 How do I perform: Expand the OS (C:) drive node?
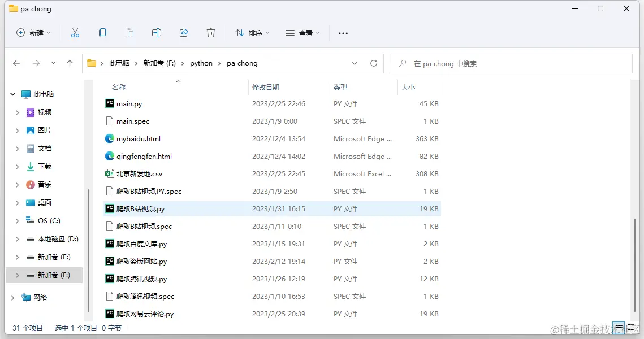pyautogui.click(x=18, y=220)
